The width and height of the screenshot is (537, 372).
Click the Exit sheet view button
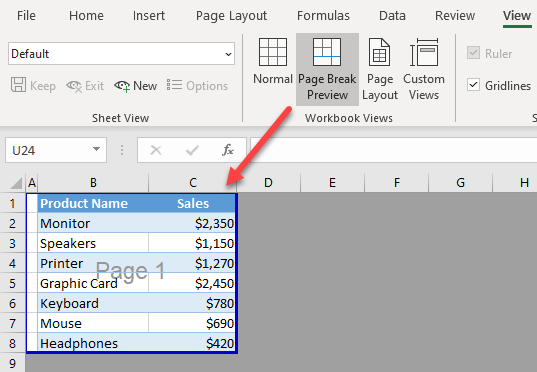[85, 85]
